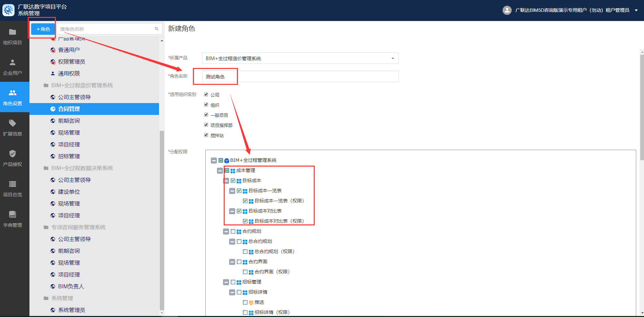Click the page vertical scrollbar on right edge
This screenshot has width=644, height=317.
[x=642, y=107]
